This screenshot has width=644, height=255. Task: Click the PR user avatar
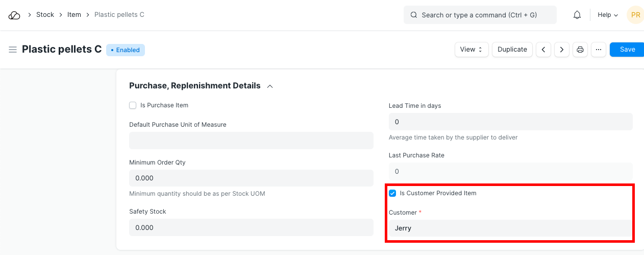635,15
